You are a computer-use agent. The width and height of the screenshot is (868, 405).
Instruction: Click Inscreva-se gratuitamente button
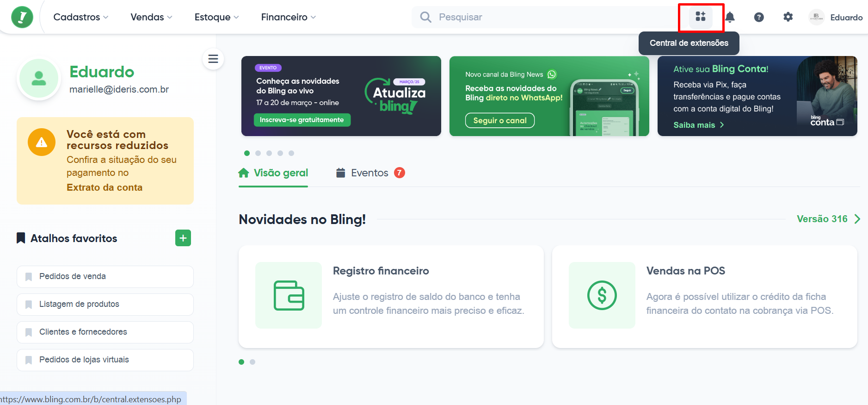[x=302, y=120]
